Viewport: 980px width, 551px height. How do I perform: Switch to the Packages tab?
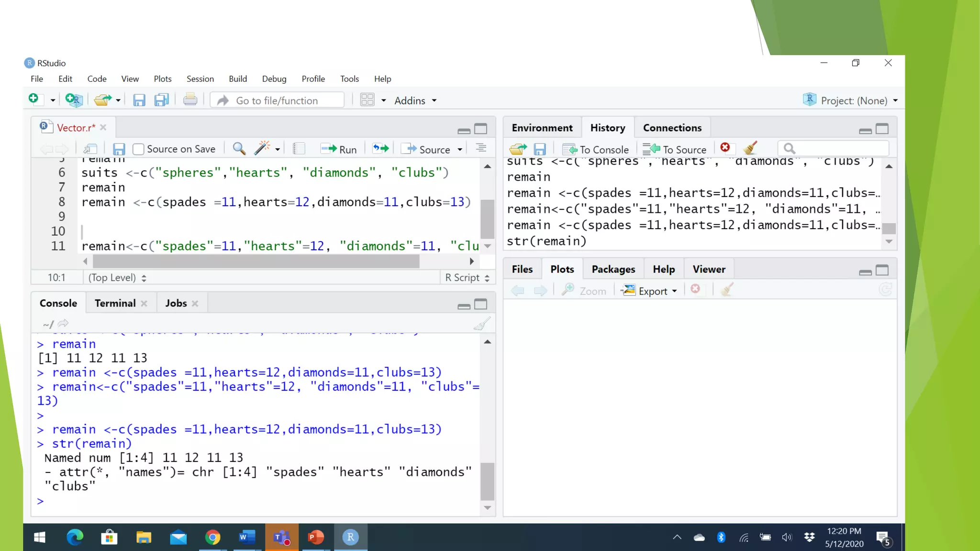613,269
